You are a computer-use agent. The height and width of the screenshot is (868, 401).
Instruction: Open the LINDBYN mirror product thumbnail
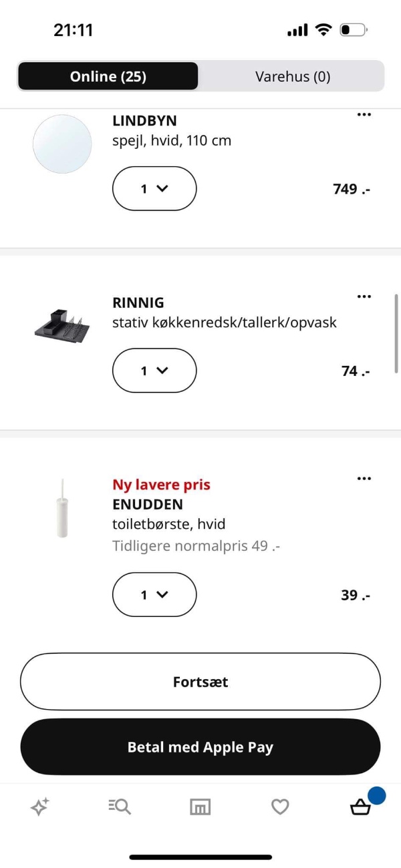tap(62, 144)
